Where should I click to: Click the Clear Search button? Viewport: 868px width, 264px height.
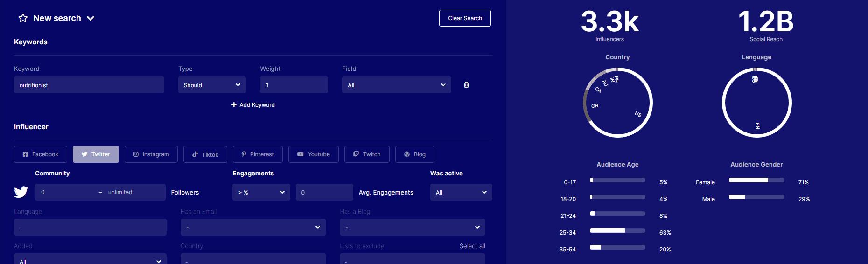(x=465, y=18)
